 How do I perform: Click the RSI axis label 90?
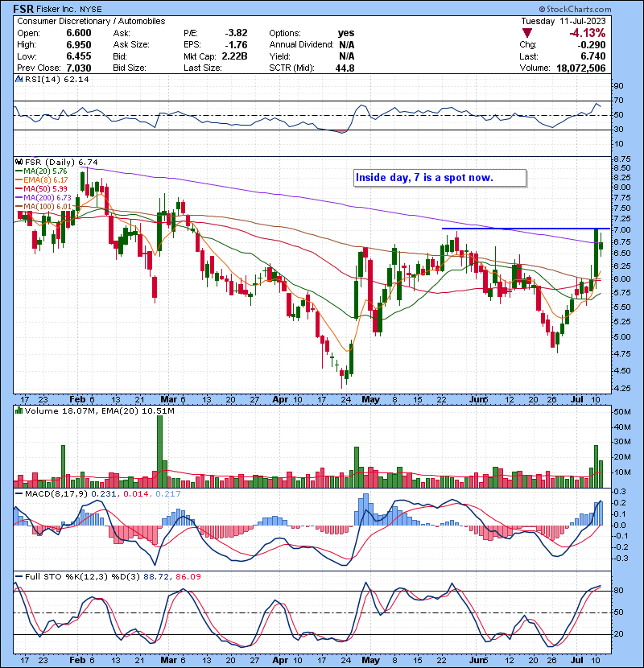click(x=619, y=86)
